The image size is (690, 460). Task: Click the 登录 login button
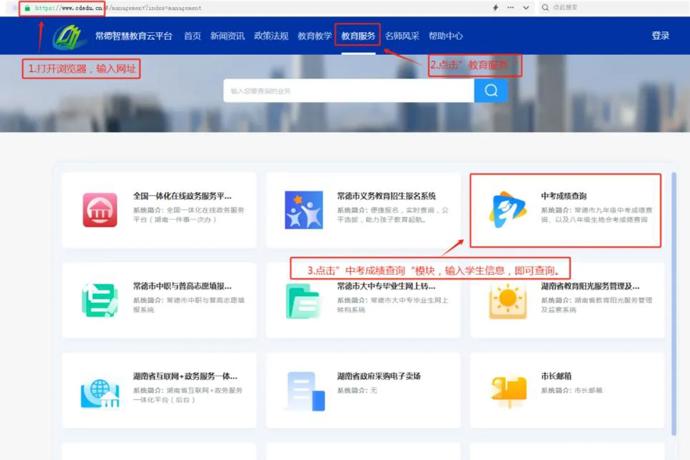tap(660, 36)
